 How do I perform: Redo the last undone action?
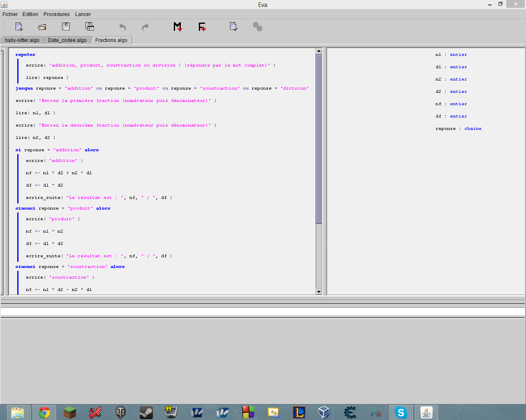click(x=145, y=27)
